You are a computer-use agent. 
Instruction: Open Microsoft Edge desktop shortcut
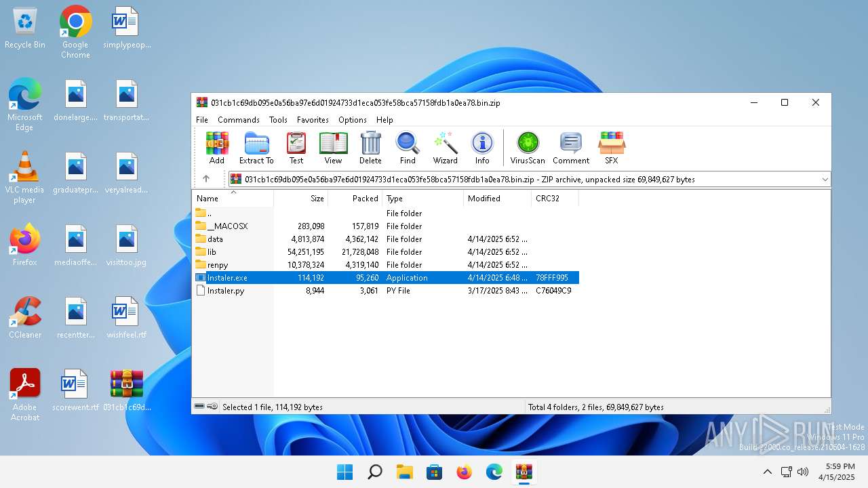point(24,104)
